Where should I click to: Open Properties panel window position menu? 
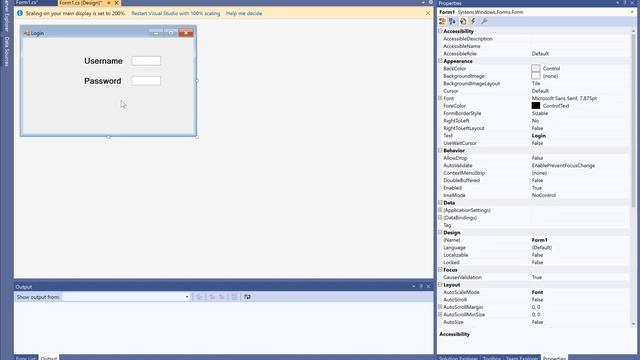pyautogui.click(x=618, y=3)
